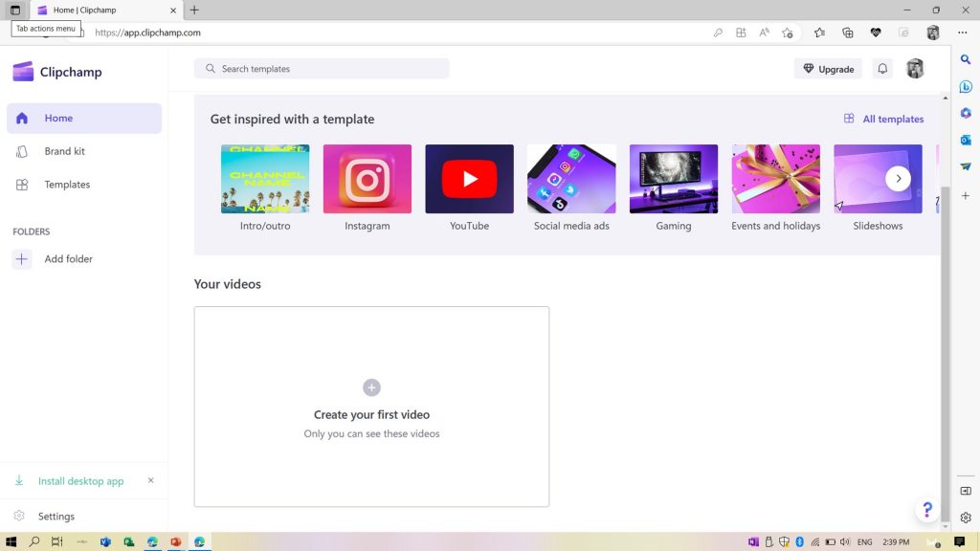Open the Gaming template category
The height and width of the screenshot is (551, 980).
(674, 188)
